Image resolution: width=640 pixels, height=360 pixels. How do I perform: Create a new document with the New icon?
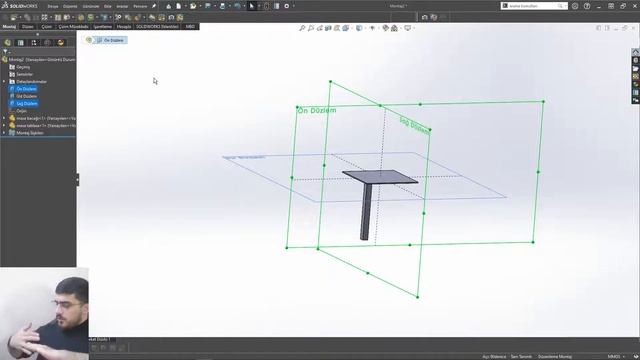179,6
